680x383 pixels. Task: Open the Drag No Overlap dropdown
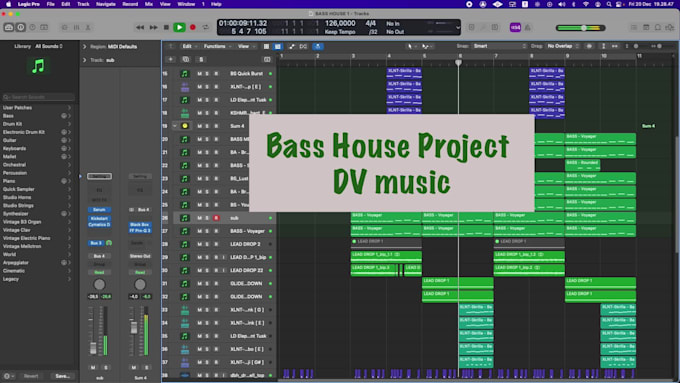tap(563, 46)
